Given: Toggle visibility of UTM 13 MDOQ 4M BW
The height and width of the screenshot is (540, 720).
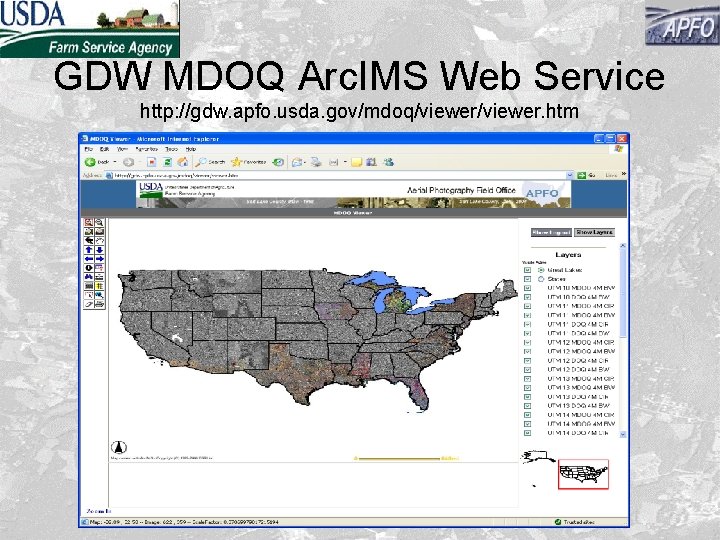Looking at the screenshot, I should click(x=527, y=388).
